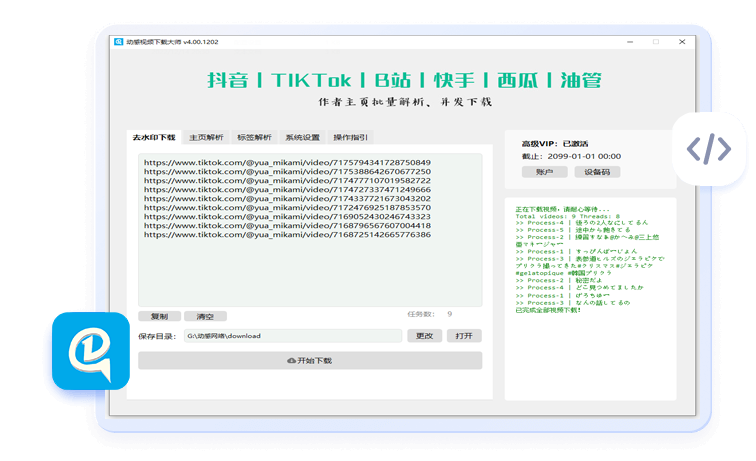Click the log line 'Total videos: 9 Threads: 8'

pyautogui.click(x=567, y=217)
